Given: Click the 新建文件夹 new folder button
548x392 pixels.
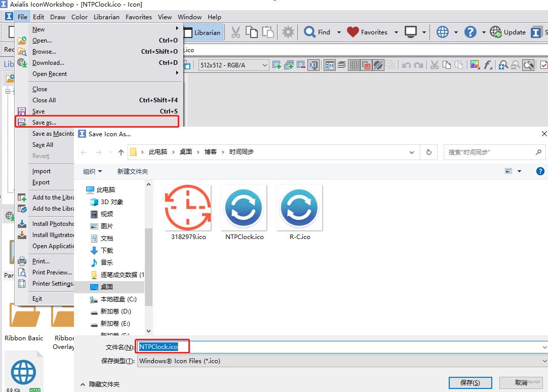Looking at the screenshot, I should [133, 172].
